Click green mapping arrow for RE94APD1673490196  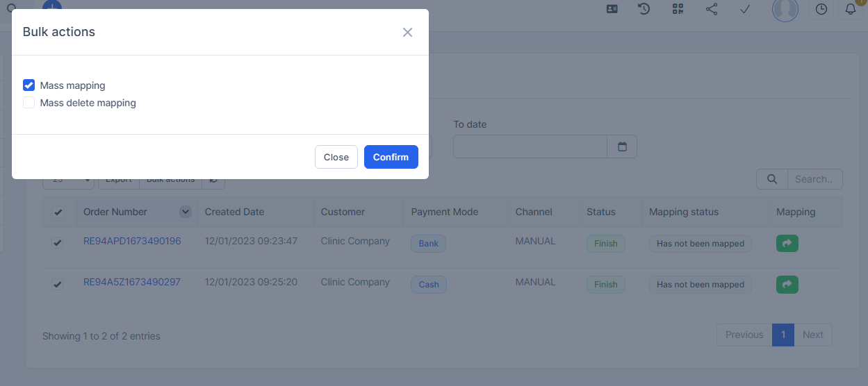point(787,244)
